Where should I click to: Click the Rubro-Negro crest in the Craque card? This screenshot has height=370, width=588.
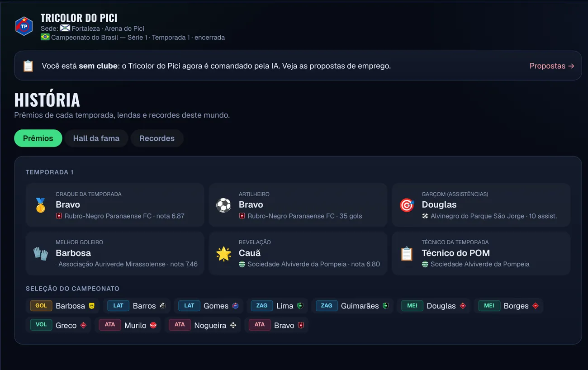point(59,216)
